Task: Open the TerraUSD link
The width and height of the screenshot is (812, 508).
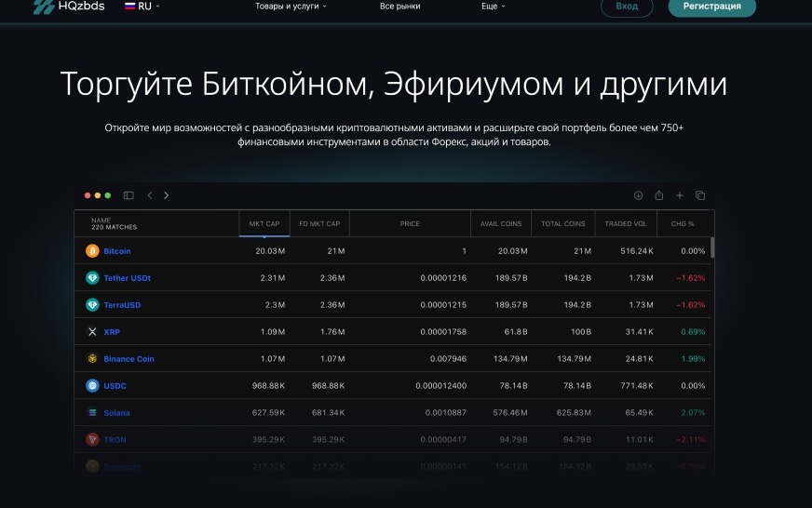Action: click(x=122, y=304)
